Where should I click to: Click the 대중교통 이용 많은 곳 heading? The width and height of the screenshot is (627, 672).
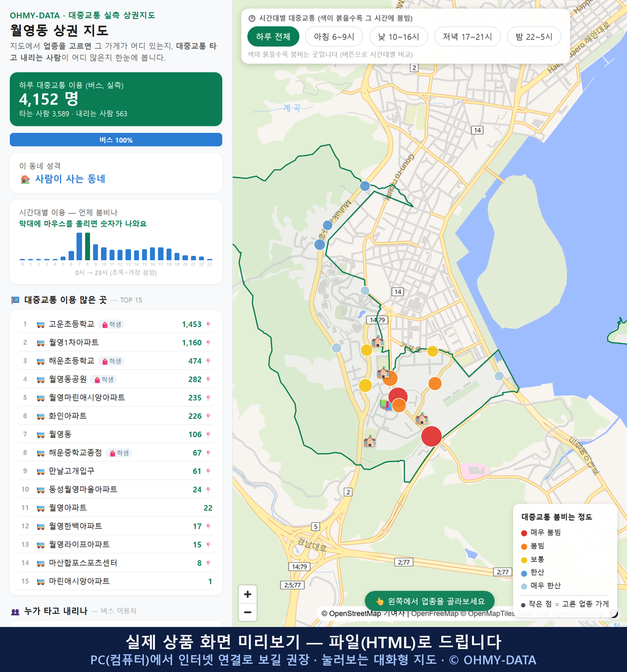(x=65, y=300)
